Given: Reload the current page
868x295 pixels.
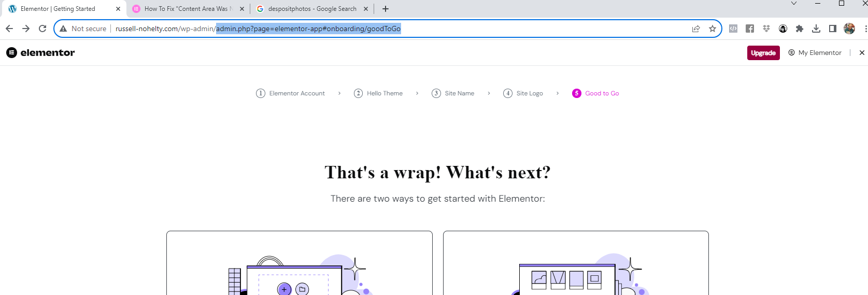Looking at the screenshot, I should point(42,29).
